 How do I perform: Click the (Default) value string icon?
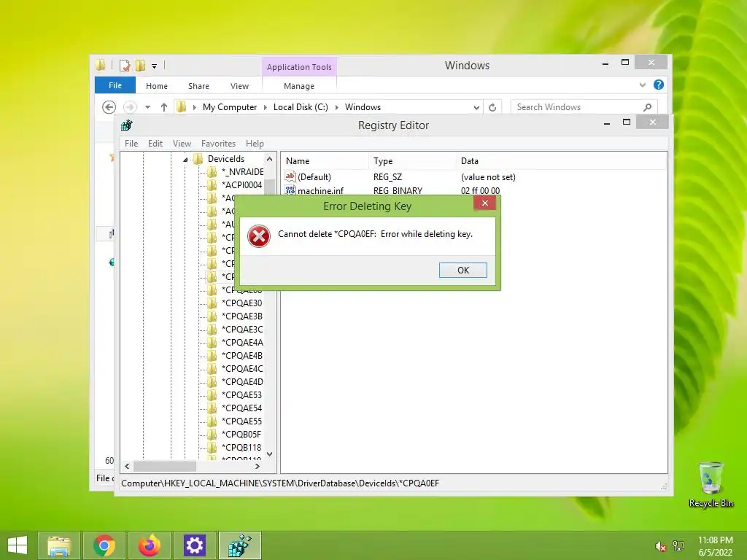[290, 176]
